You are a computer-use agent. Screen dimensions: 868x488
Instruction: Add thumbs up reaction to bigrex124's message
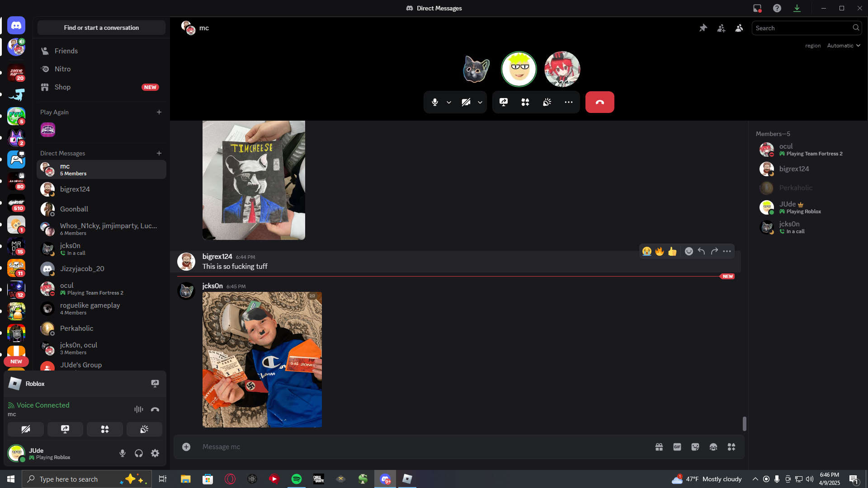672,251
